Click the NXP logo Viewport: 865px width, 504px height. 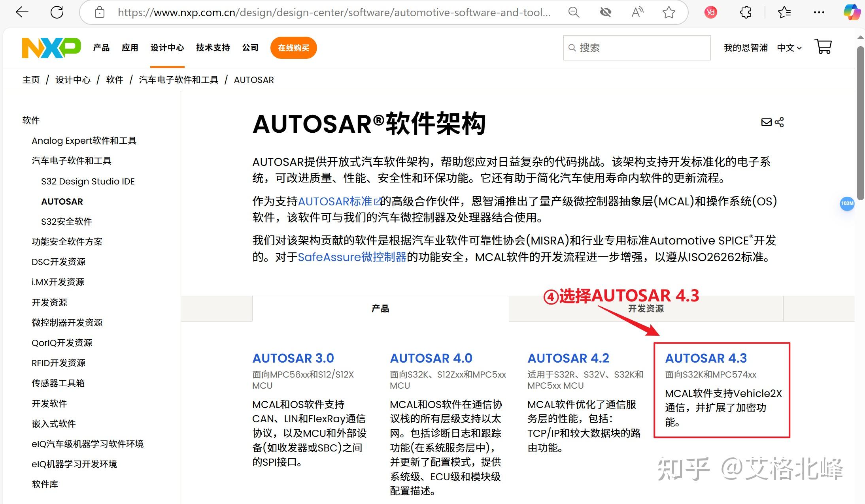click(x=51, y=47)
